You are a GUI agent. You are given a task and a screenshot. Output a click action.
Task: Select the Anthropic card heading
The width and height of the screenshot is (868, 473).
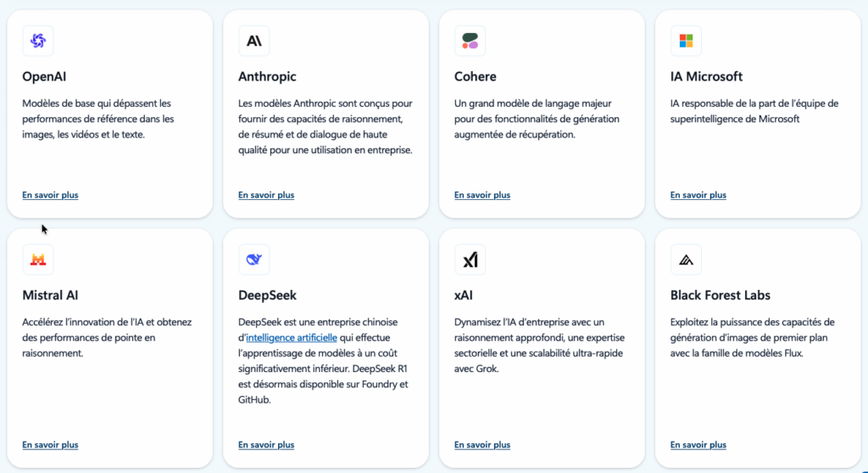(267, 76)
